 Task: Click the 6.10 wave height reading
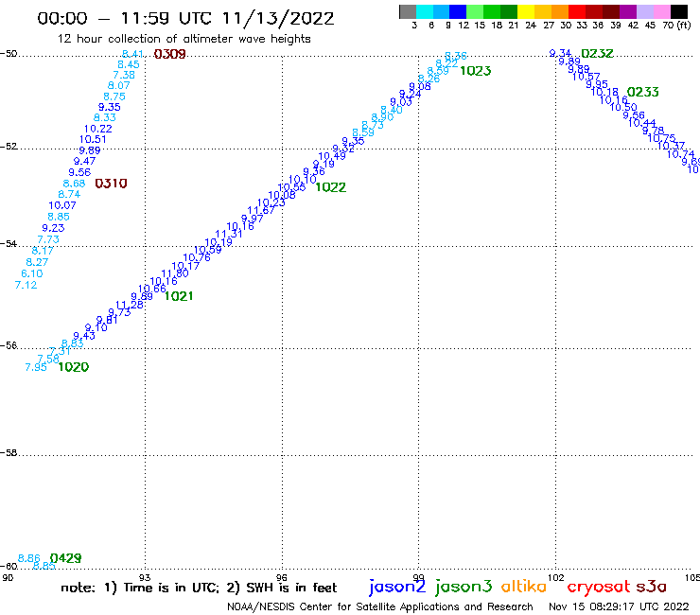(32, 273)
